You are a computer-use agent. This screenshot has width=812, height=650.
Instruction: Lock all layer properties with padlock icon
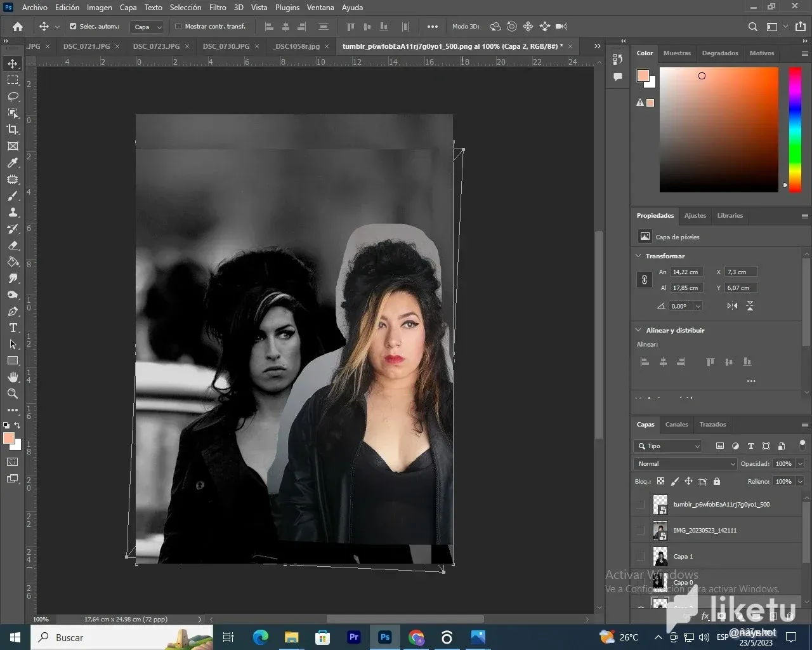tap(717, 481)
